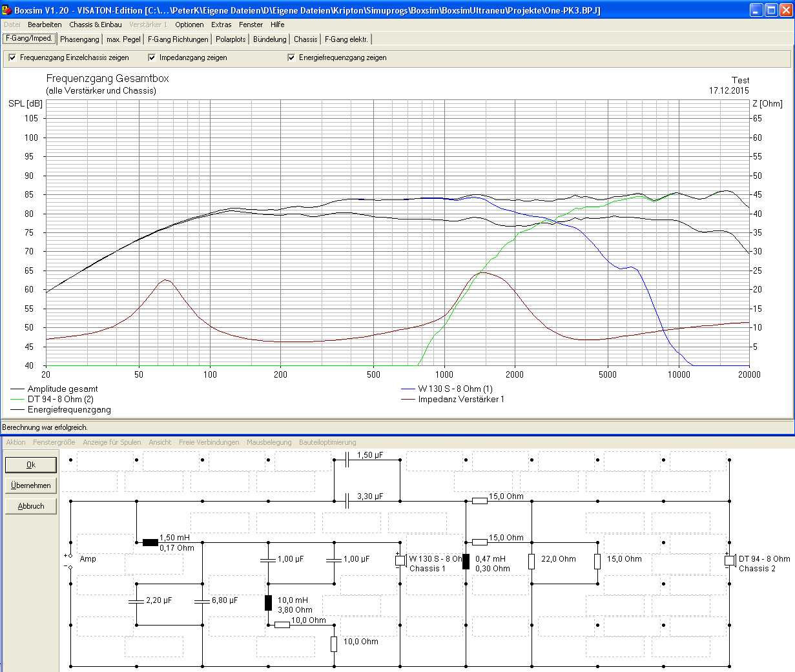Screen dimensions: 795x672
Task: Click the green DT 94 legend line
Action: (x=17, y=400)
